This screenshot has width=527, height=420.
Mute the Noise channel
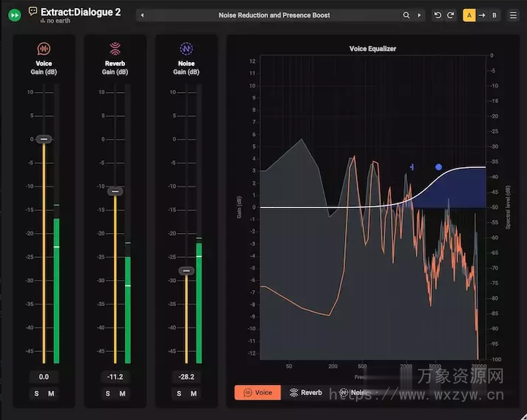click(194, 394)
